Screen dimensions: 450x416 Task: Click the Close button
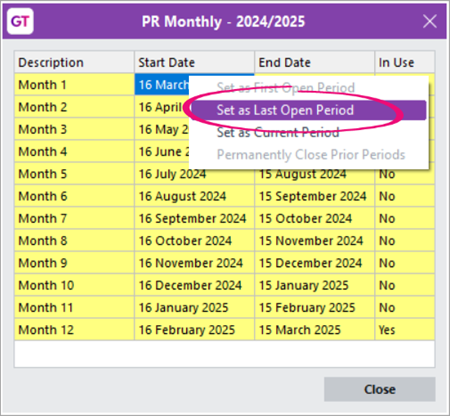380,389
